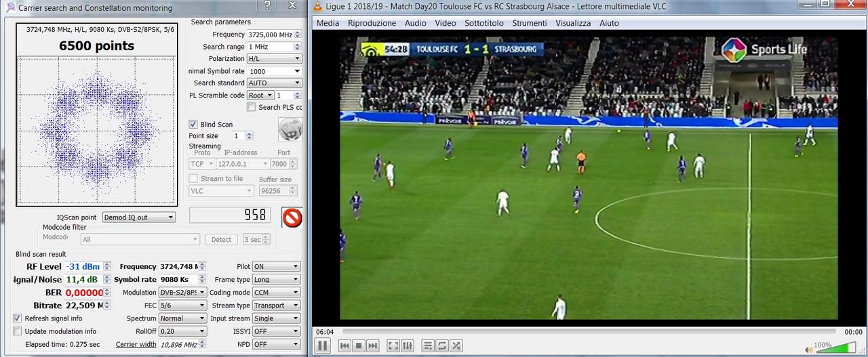Click the help question mark button
Viewport: 868px width, 357px height.
268,5
